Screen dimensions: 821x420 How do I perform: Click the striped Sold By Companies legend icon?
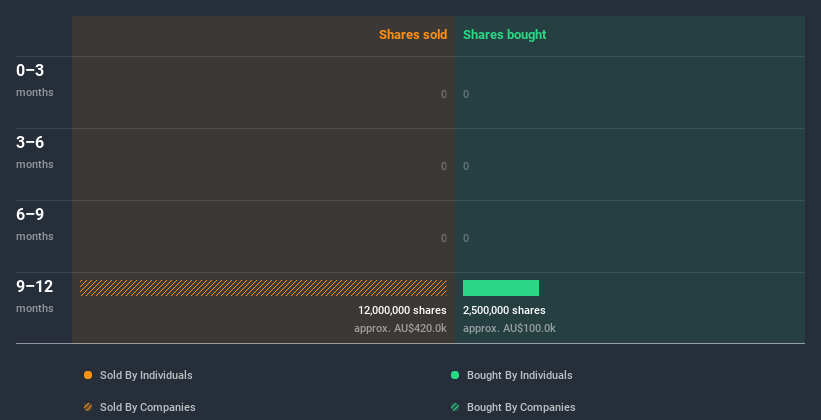[x=88, y=407]
